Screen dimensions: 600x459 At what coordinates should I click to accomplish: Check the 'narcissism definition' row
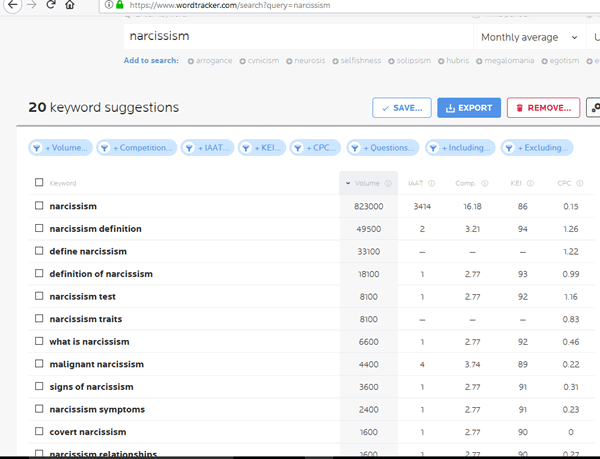[x=39, y=228]
